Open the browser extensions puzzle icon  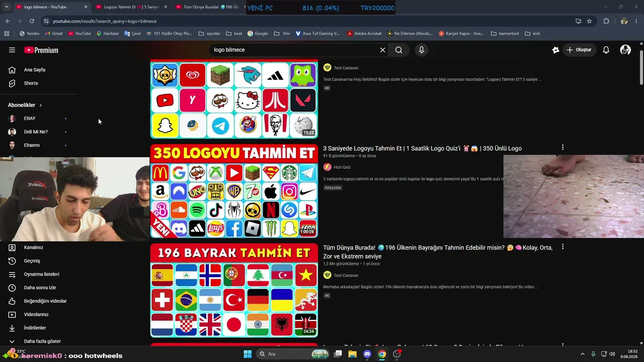coord(606,21)
